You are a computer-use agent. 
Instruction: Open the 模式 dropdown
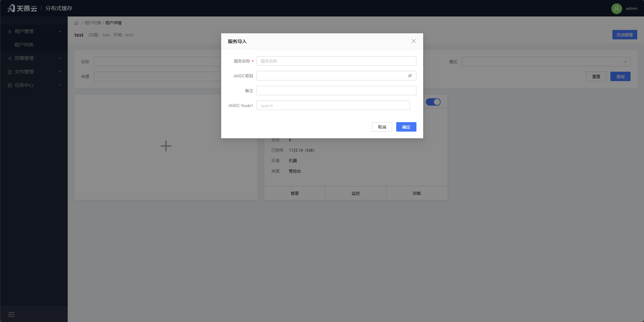pos(546,62)
